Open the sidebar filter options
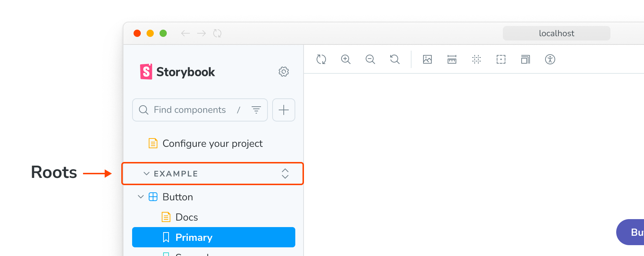 pyautogui.click(x=256, y=110)
